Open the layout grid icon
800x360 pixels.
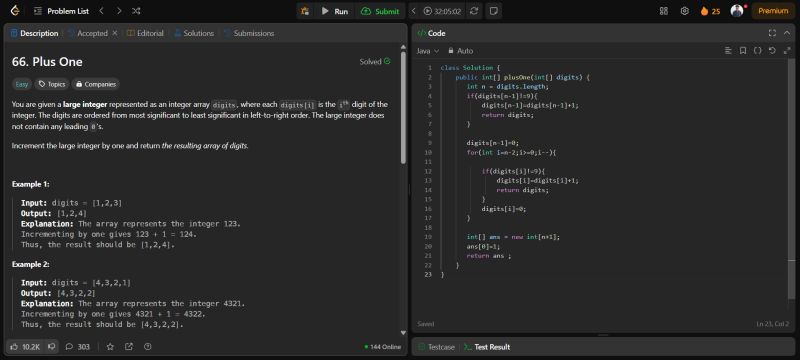664,11
